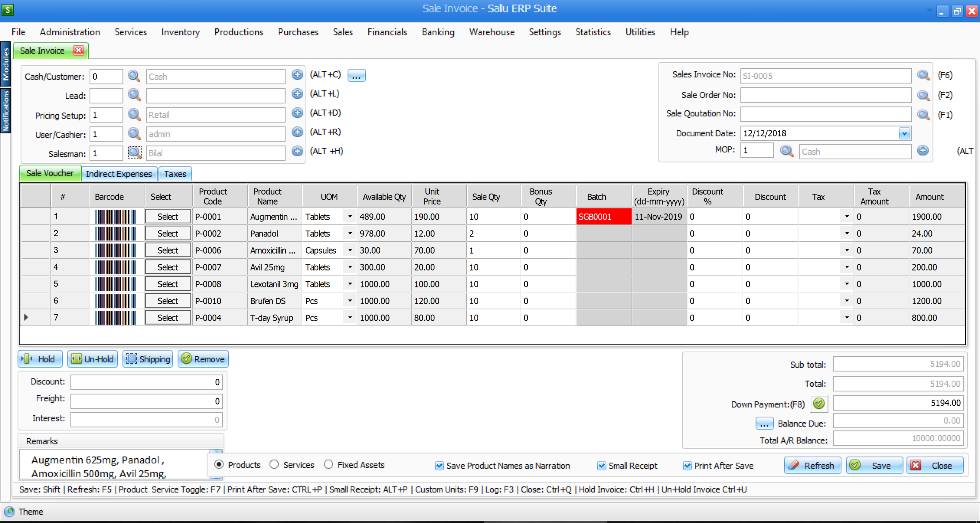Image resolution: width=980 pixels, height=523 pixels.
Task: Click the Remove button
Action: 203,359
